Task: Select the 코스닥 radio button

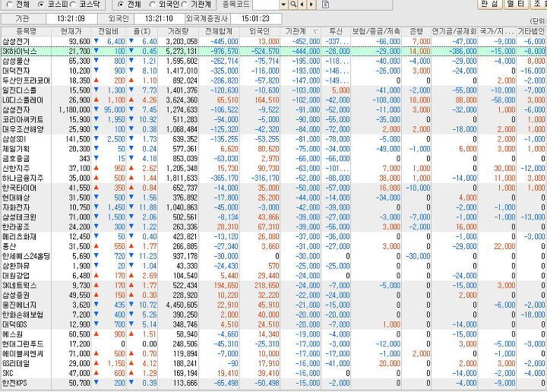Action: point(73,5)
